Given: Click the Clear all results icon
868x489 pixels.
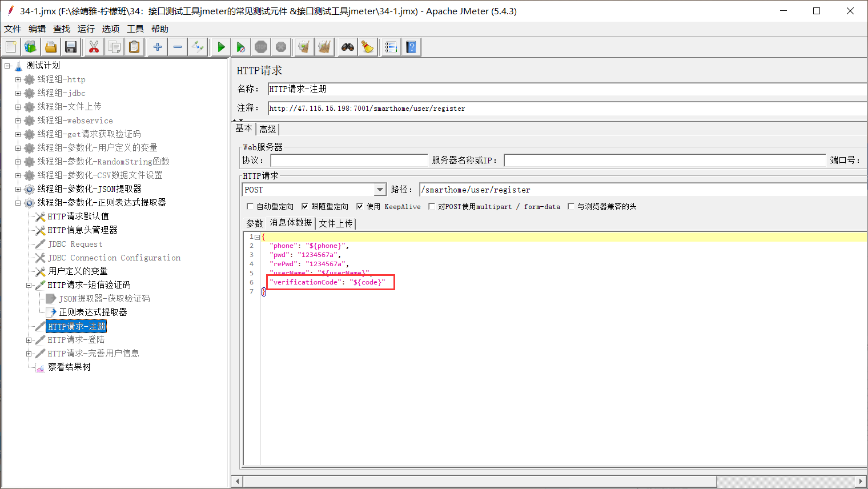Looking at the screenshot, I should point(324,47).
